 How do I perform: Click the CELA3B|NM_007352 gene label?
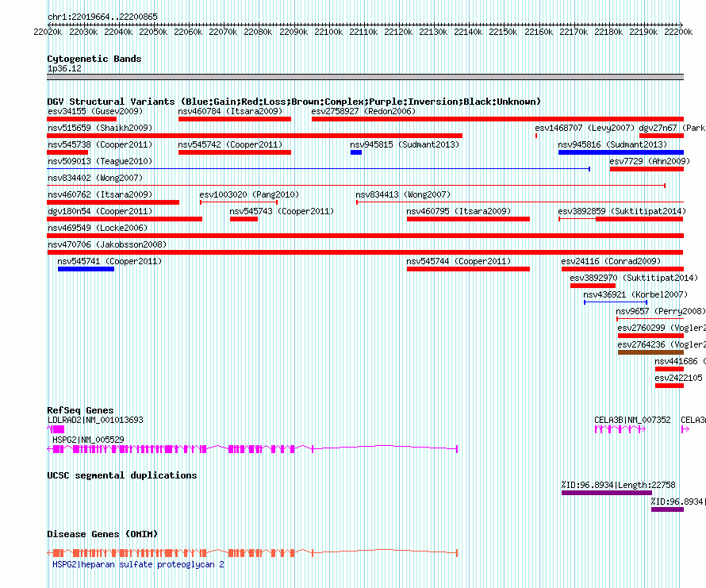click(x=632, y=420)
